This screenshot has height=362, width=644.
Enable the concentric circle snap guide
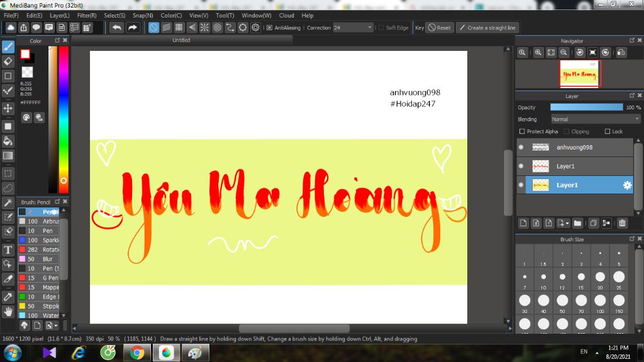217,28
